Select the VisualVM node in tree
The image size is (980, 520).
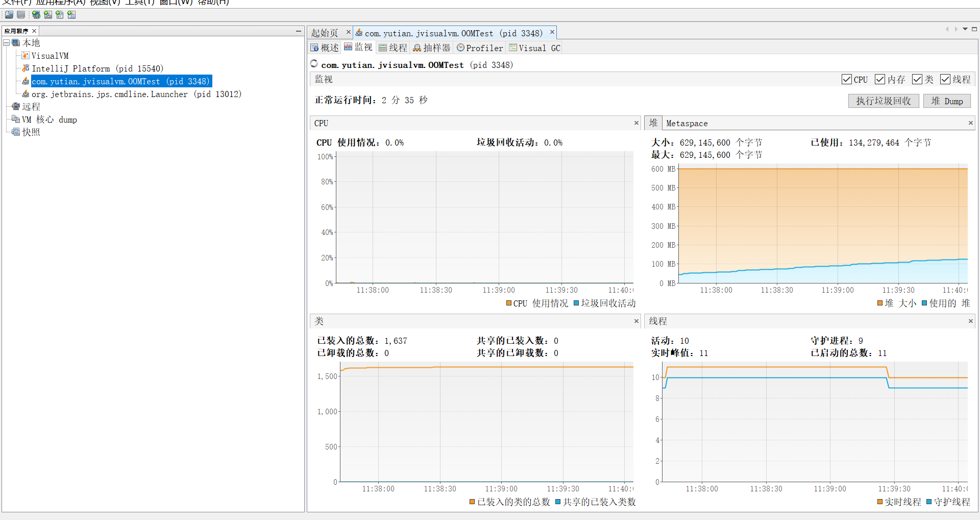point(50,56)
